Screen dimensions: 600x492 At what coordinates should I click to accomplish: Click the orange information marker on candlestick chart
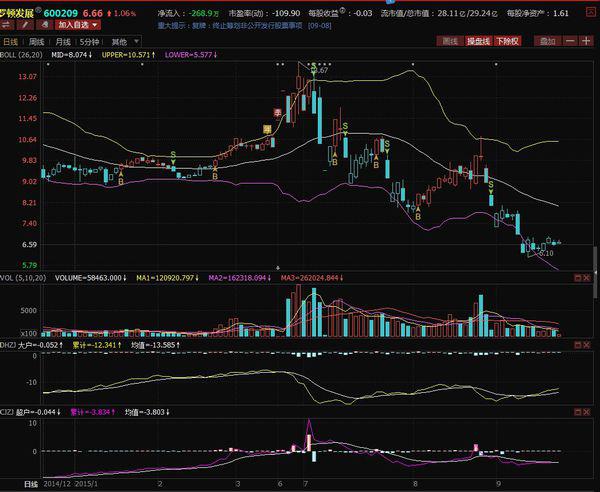267,129
